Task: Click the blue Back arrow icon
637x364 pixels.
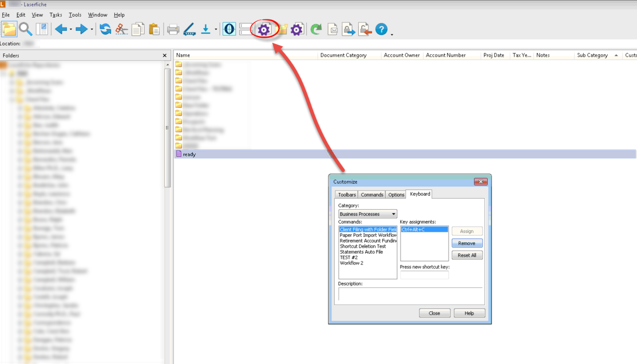Action: pos(61,29)
